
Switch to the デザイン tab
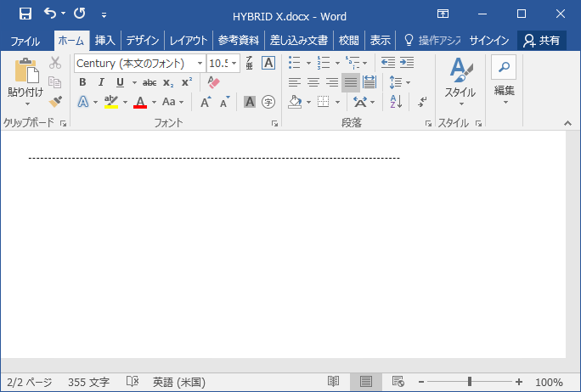click(x=143, y=41)
